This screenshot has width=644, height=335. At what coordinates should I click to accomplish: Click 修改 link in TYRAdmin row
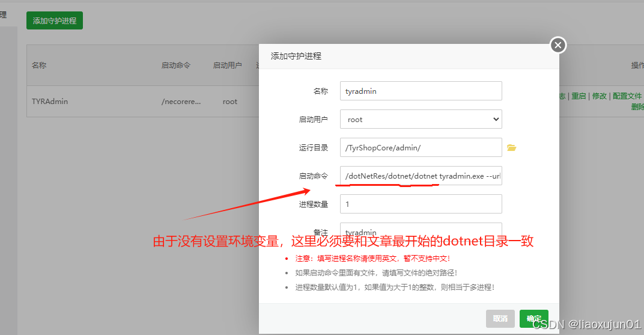pos(599,96)
